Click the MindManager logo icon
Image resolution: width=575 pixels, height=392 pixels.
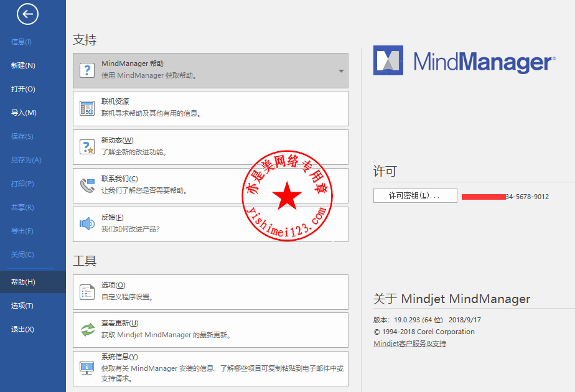tap(388, 60)
